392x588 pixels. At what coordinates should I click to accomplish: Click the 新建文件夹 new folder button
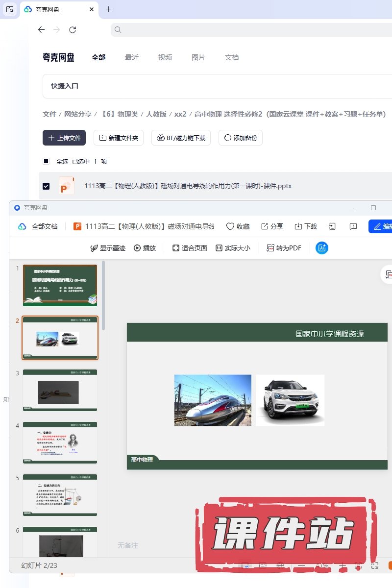[x=119, y=138]
